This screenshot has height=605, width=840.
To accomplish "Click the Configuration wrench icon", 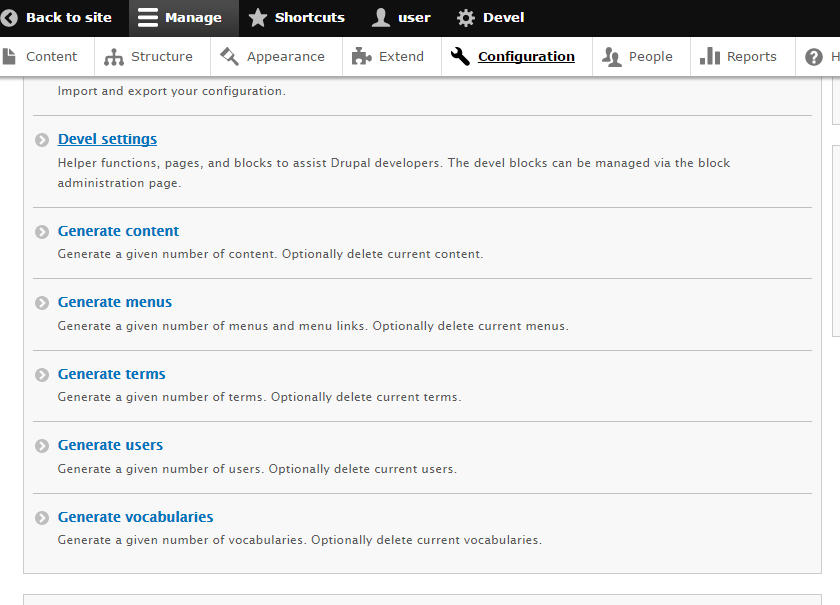I will click(460, 56).
